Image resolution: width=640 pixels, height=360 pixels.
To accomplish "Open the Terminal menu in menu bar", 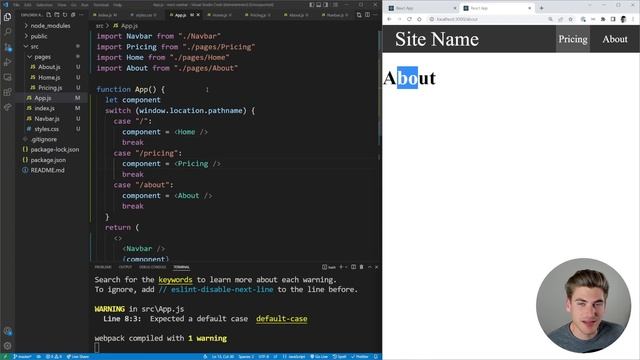I will (101, 5).
